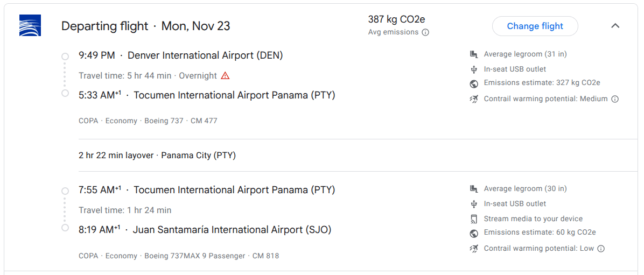Click the Contrail warming potential Low info icon
Screen dimensions: 644x275
(x=601, y=248)
